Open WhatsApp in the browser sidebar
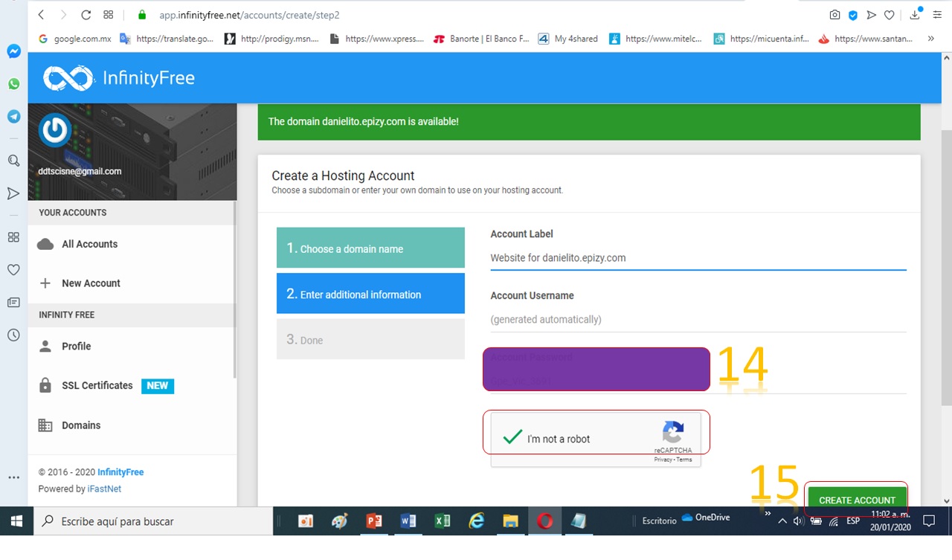The height and width of the screenshot is (560, 952). [x=13, y=84]
